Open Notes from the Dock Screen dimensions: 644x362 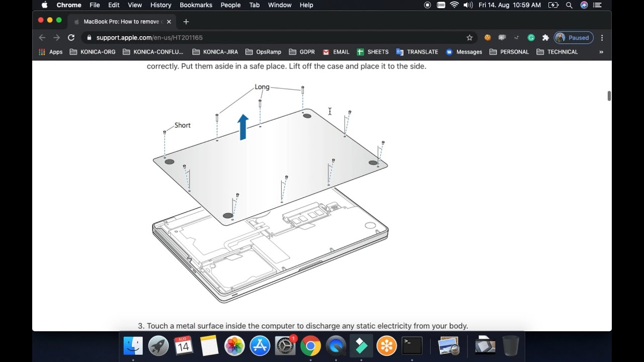209,346
